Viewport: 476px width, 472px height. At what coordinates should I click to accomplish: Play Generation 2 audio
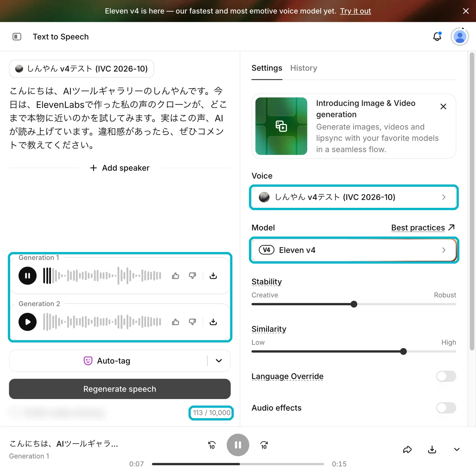coord(28,322)
